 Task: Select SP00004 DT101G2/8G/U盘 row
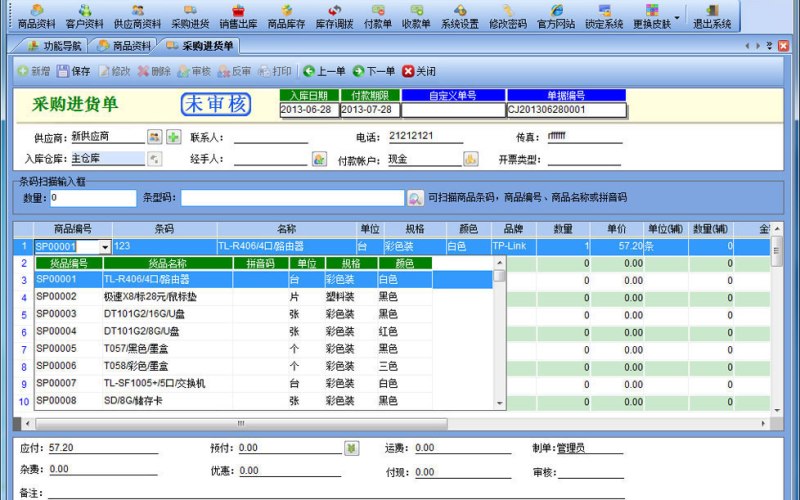(234, 332)
